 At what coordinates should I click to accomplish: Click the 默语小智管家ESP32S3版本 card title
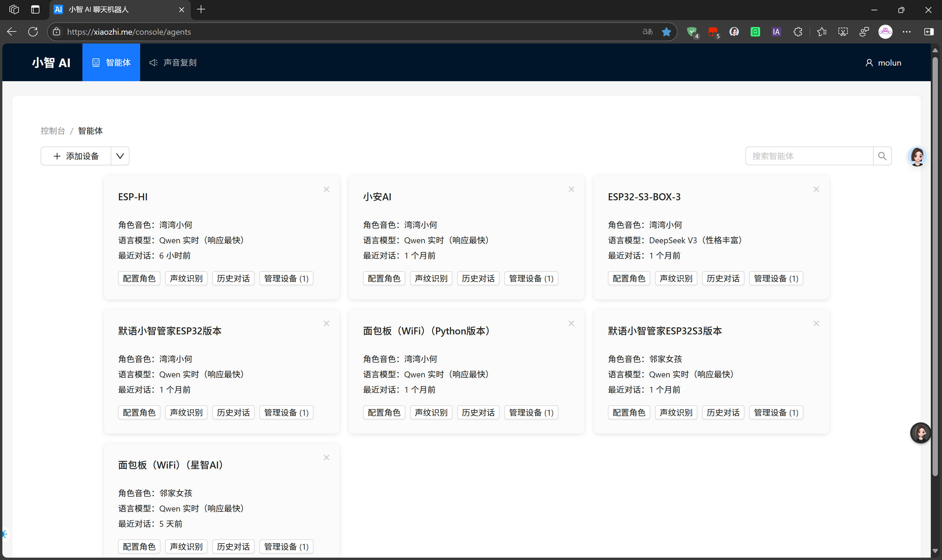[x=665, y=331]
